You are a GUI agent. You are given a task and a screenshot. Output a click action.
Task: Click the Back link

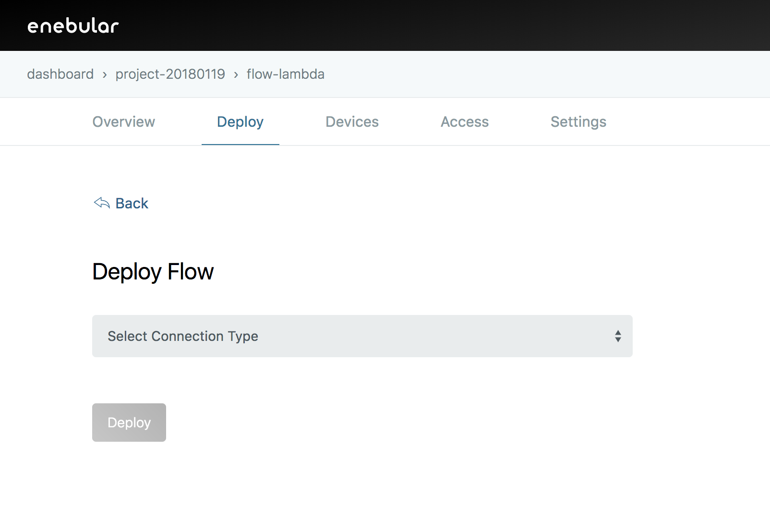[x=131, y=203]
